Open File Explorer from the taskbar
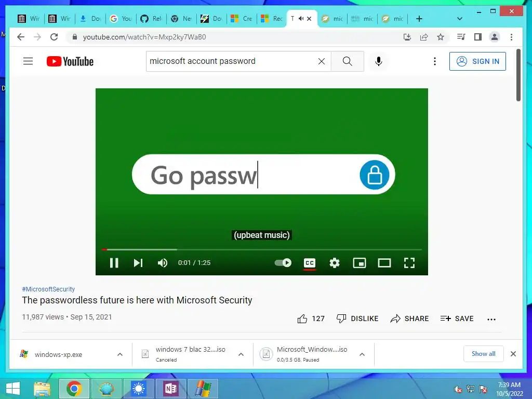The height and width of the screenshot is (399, 532). [x=42, y=389]
